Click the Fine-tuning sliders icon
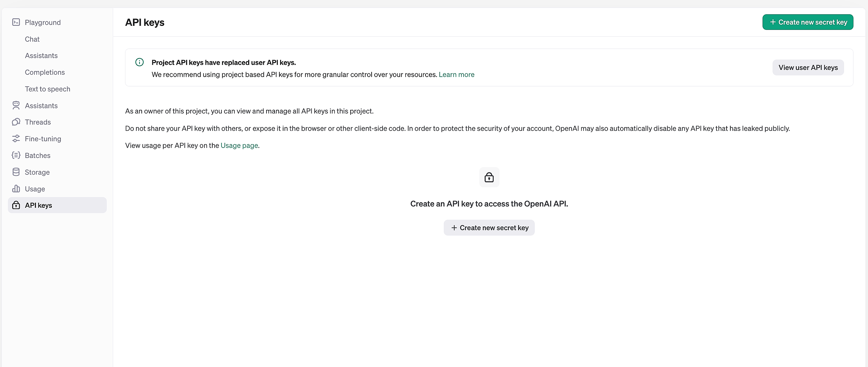 coord(16,139)
